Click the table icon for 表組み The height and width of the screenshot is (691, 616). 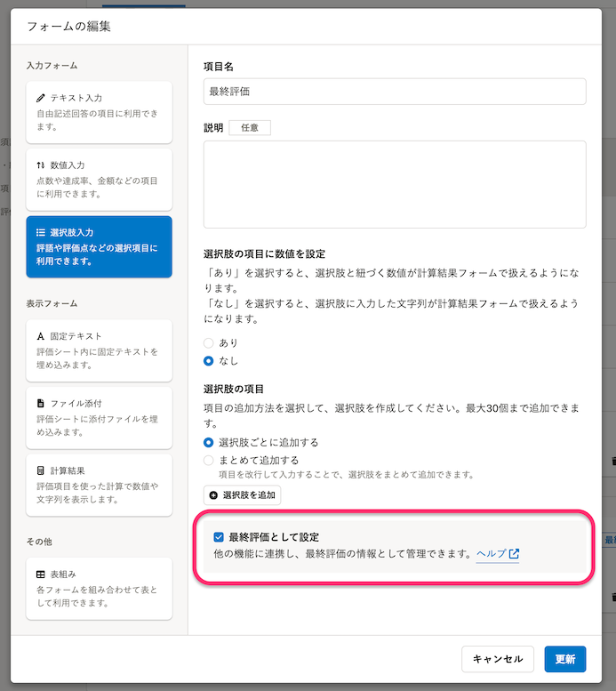41,574
